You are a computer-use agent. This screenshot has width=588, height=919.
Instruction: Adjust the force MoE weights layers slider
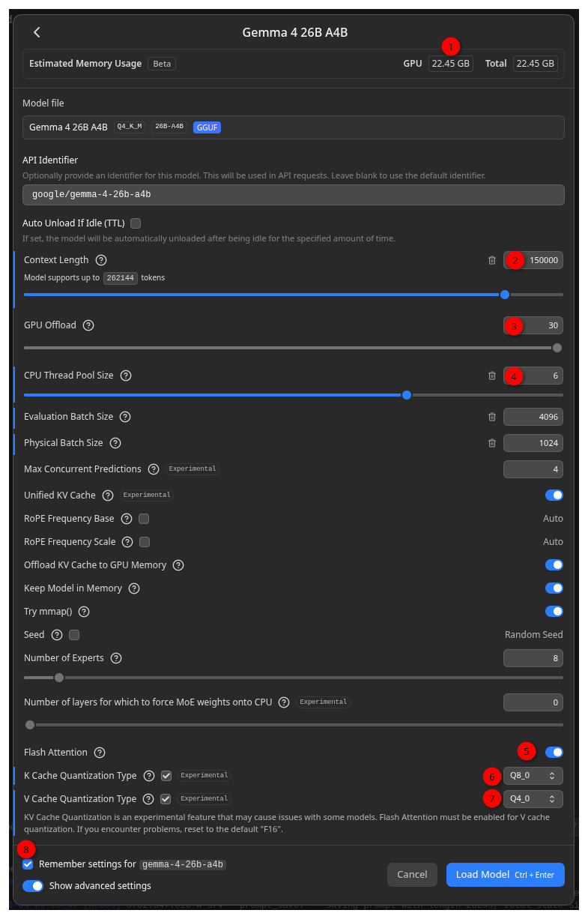tap(30, 725)
